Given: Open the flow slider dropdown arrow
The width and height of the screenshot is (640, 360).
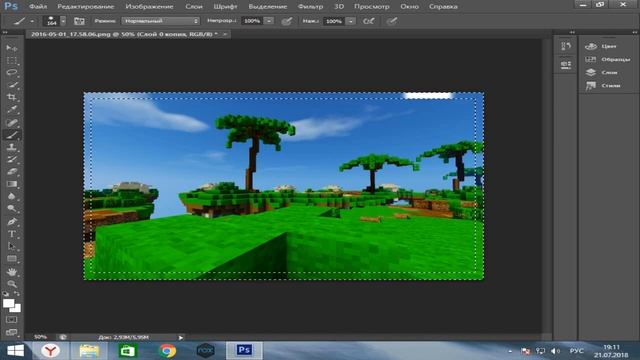Looking at the screenshot, I should pyautogui.click(x=351, y=21).
